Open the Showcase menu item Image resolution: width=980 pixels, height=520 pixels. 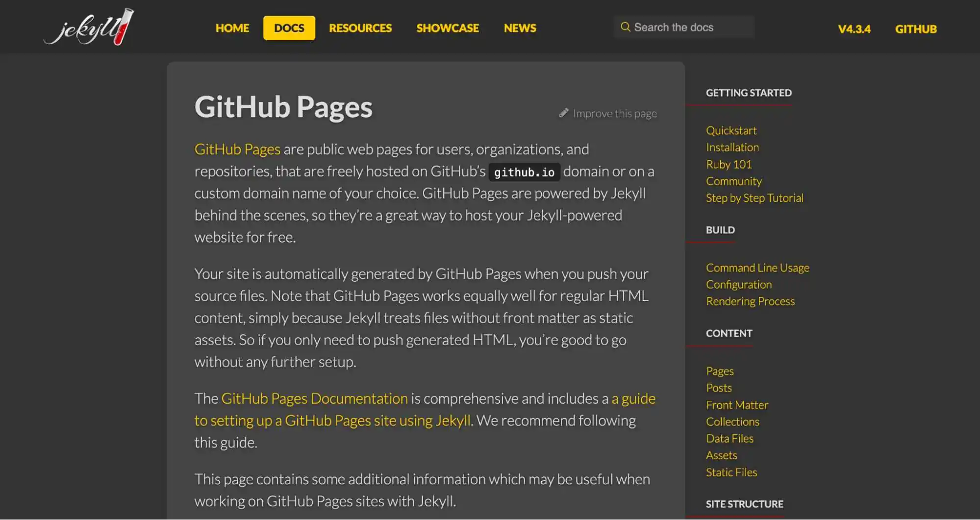(448, 28)
